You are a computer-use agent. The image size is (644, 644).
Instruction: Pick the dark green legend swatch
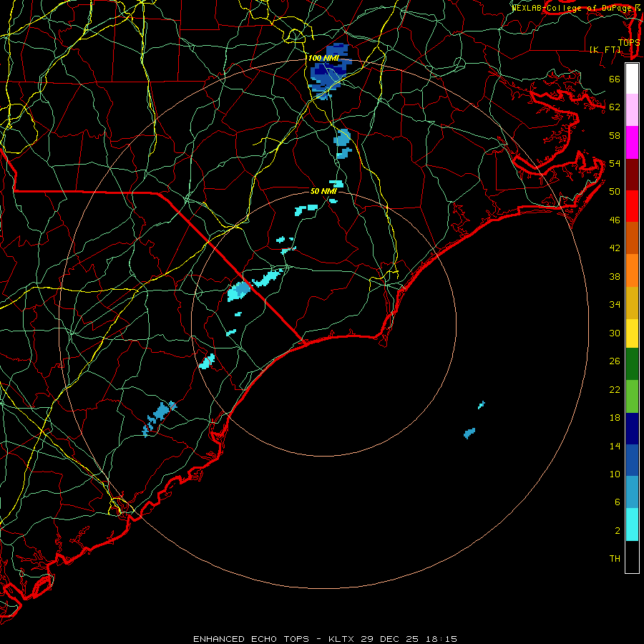pos(632,364)
